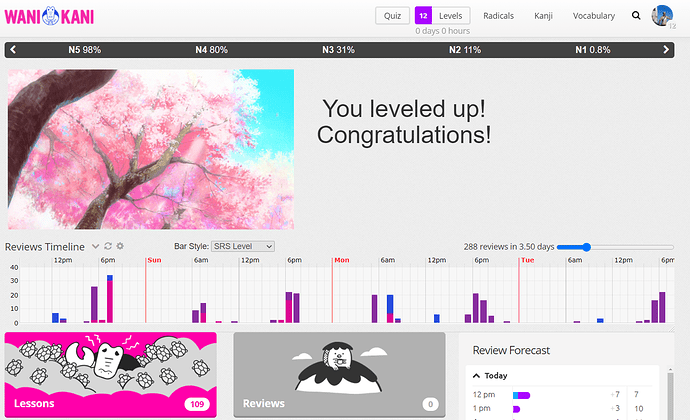Screen dimensions: 690x420
Task: Open the user avatar menu
Action: [662, 16]
